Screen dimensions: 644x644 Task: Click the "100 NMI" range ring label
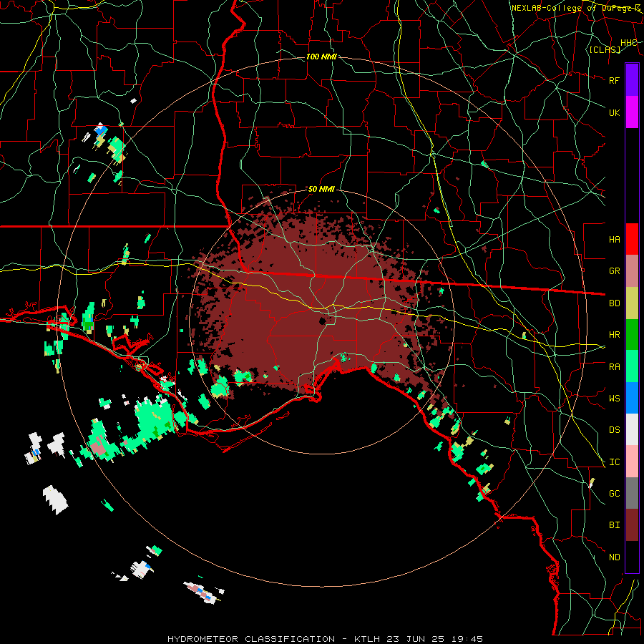click(321, 57)
